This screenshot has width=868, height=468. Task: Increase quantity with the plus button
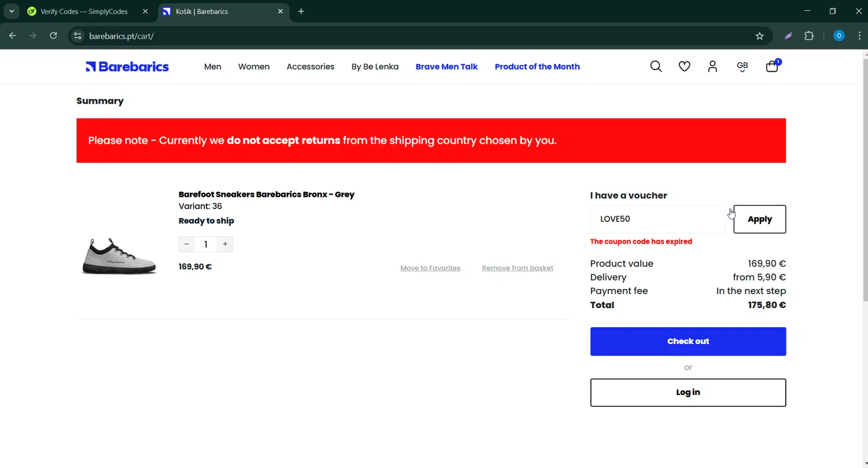(225, 244)
